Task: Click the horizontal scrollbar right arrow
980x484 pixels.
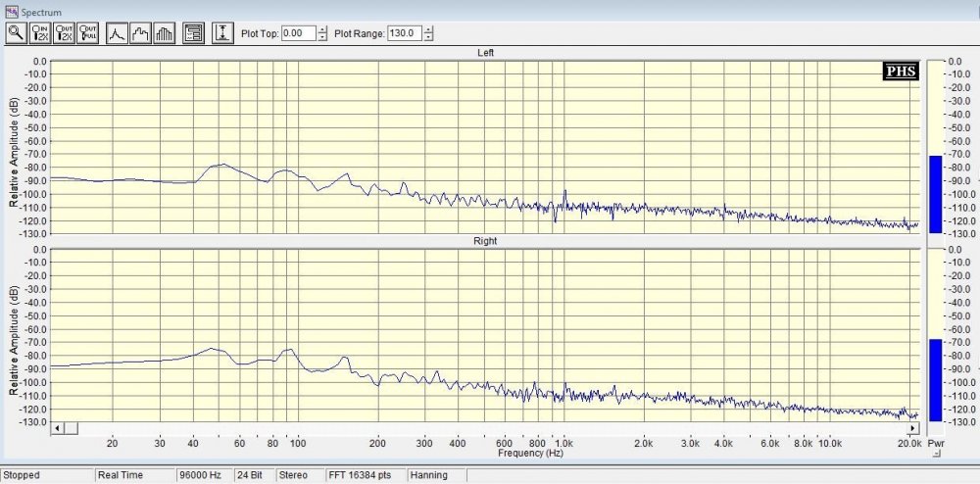Action: pos(913,428)
